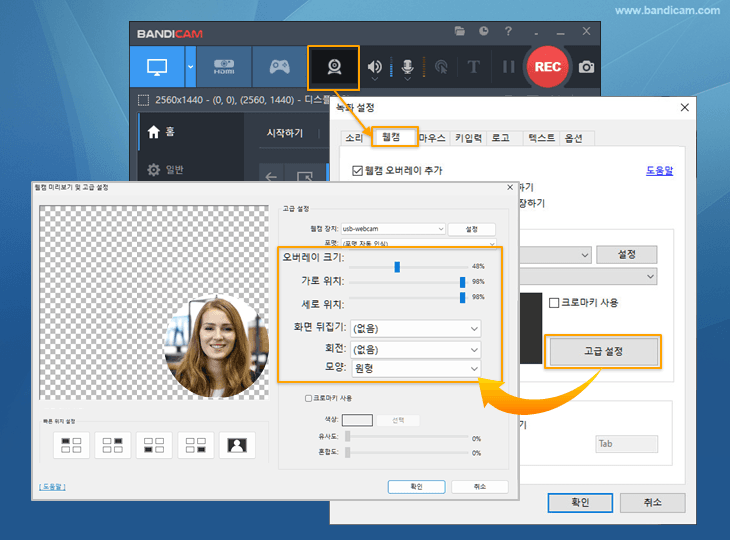
Task: Open the 키입력 tab
Action: 468,138
